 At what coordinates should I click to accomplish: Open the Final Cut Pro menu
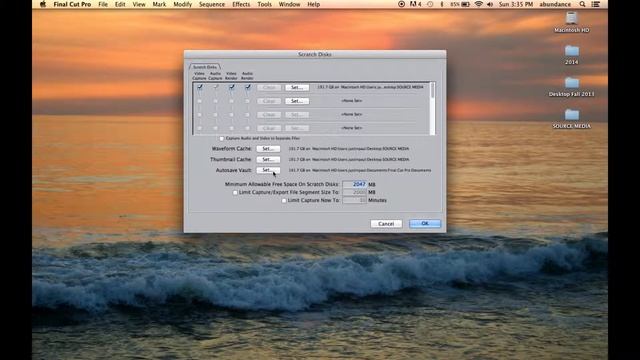[72, 4]
